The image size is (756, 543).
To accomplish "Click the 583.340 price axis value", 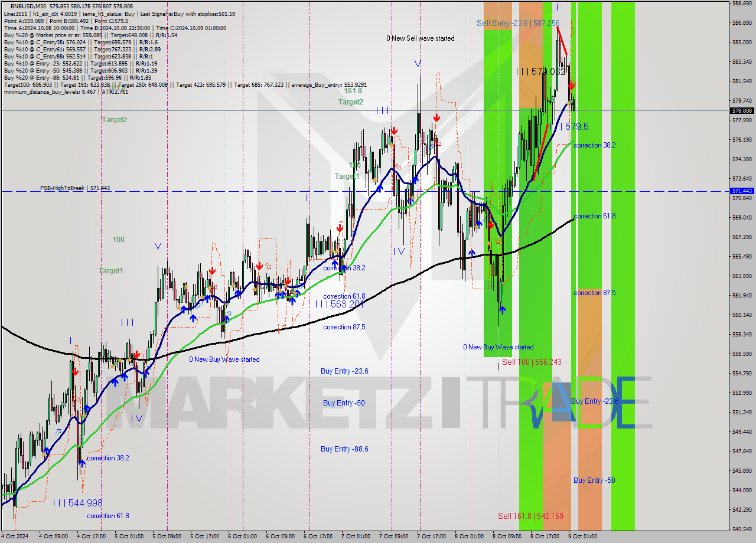I will (x=742, y=61).
